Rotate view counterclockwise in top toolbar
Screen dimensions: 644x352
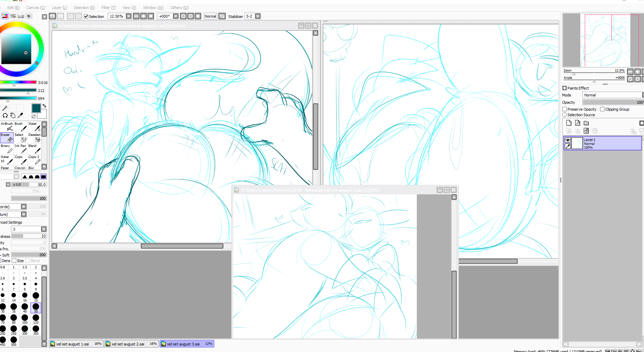[183, 16]
